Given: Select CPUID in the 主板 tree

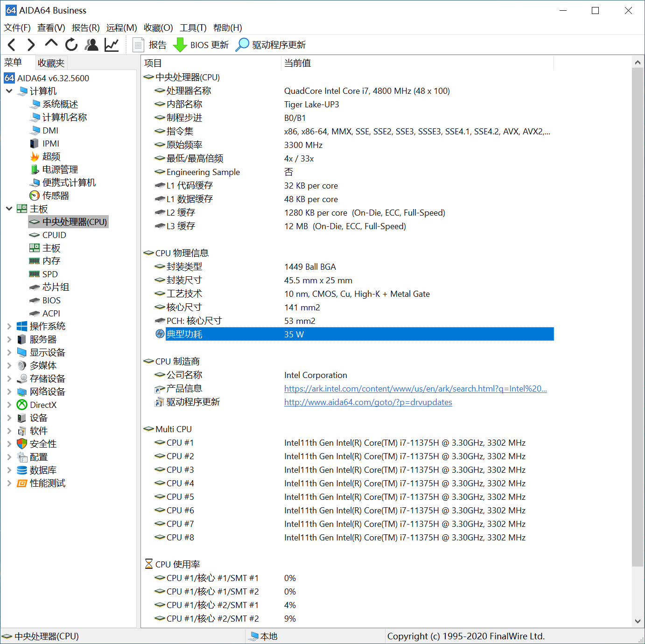Looking at the screenshot, I should tap(54, 235).
